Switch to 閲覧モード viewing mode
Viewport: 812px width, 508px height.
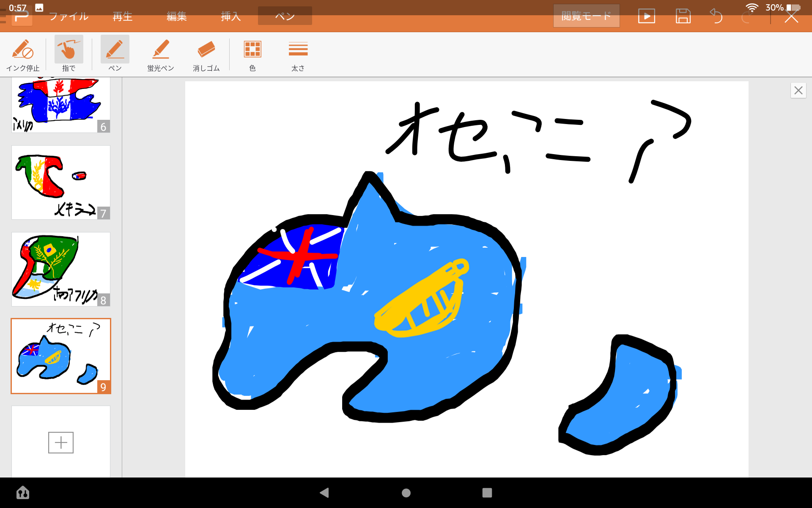tap(586, 16)
